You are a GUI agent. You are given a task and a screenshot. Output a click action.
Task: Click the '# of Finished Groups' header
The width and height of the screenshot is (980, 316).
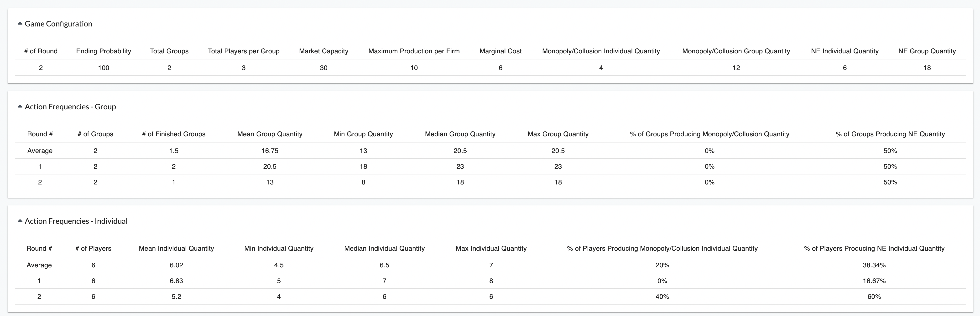point(173,134)
